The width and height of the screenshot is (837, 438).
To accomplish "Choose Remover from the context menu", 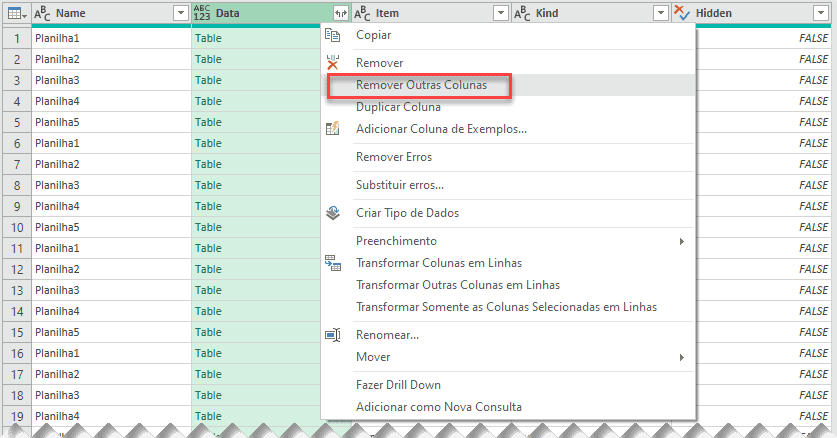I will 508,63.
